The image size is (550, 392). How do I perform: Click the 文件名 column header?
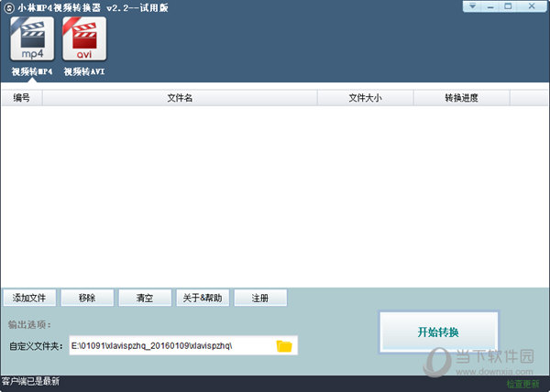click(180, 98)
